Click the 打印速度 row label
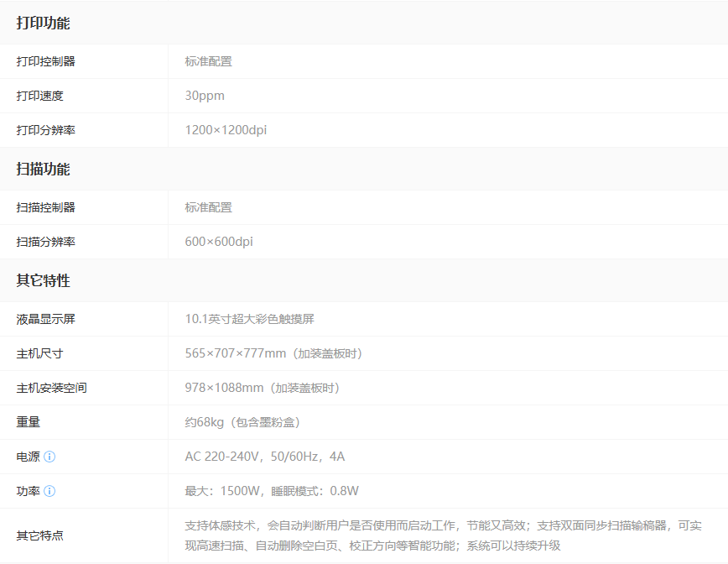 39,96
